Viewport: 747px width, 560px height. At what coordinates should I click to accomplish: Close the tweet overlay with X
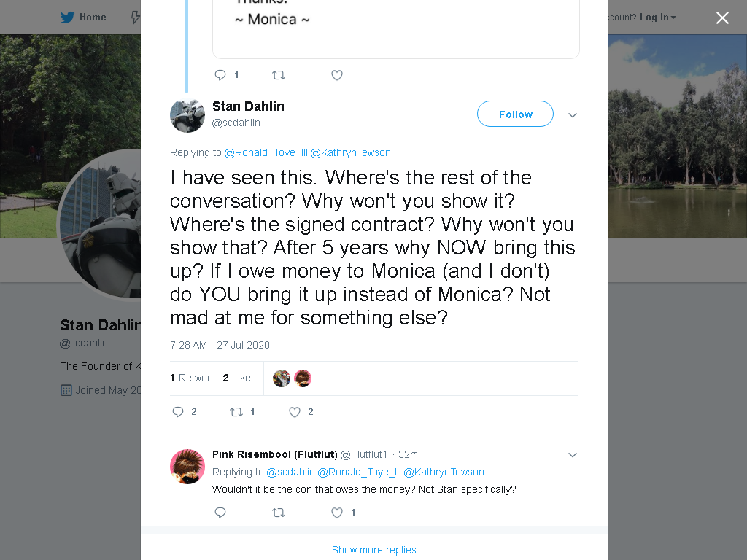722,17
